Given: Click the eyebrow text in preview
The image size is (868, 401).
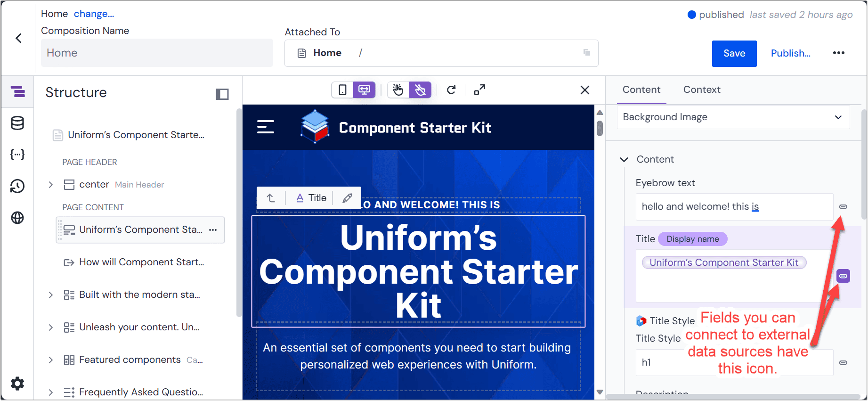Looking at the screenshot, I should coord(430,205).
